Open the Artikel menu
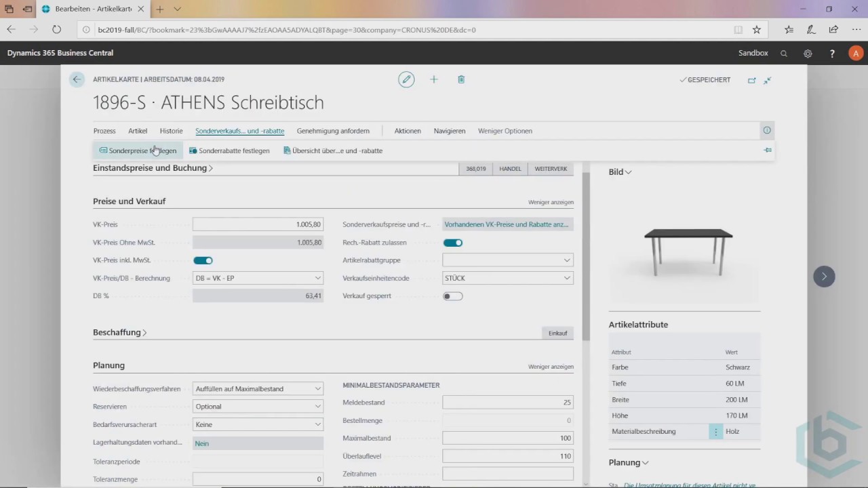 (x=138, y=131)
